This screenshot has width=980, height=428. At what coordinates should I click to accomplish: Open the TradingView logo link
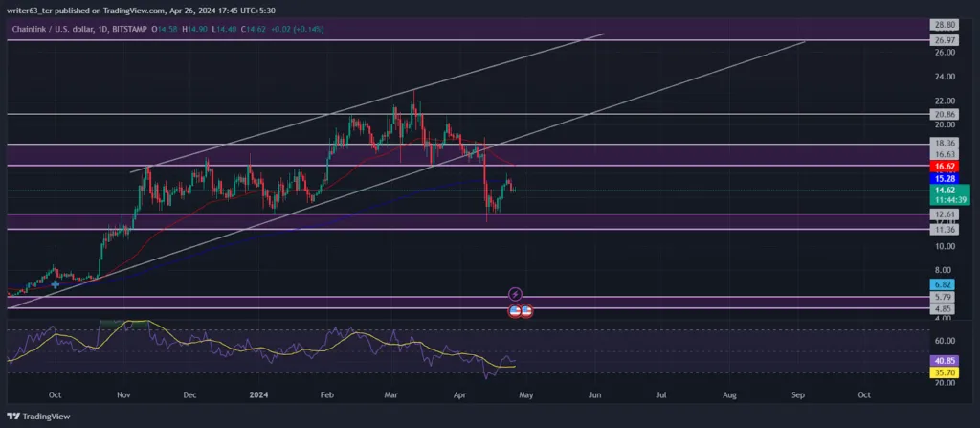tap(38, 417)
